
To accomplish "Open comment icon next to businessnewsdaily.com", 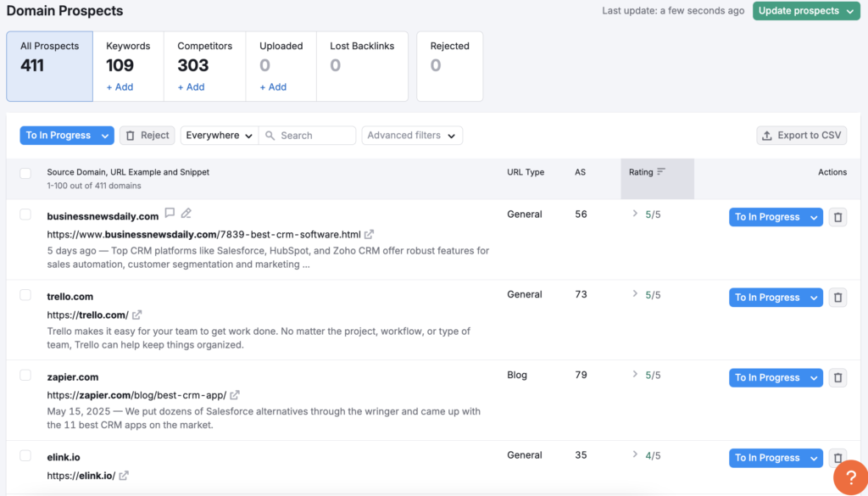I will click(x=170, y=213).
